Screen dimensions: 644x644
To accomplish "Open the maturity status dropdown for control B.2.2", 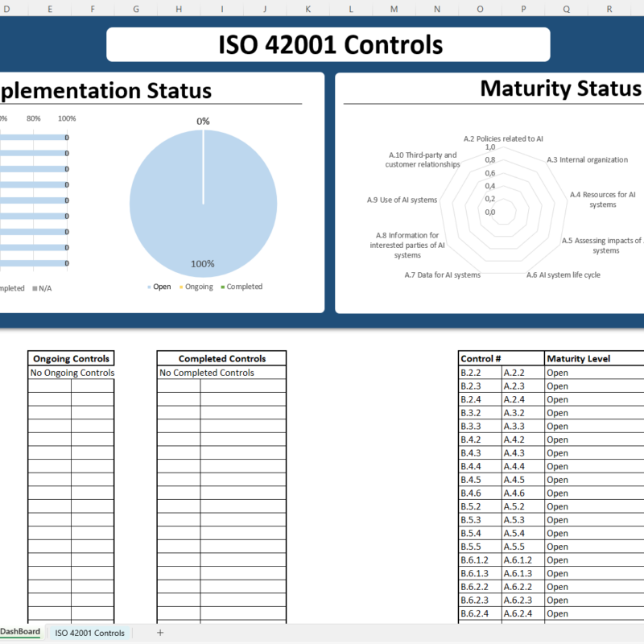I will (588, 372).
